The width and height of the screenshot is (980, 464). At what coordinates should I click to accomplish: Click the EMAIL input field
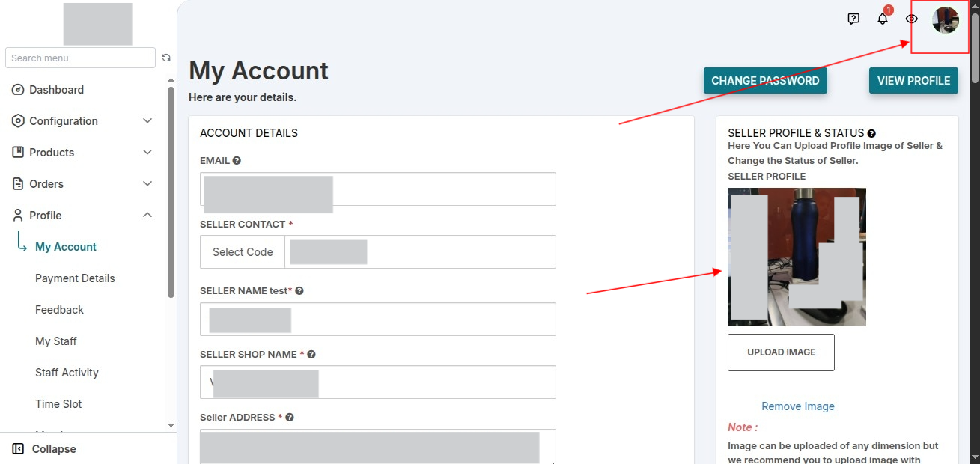click(x=377, y=189)
